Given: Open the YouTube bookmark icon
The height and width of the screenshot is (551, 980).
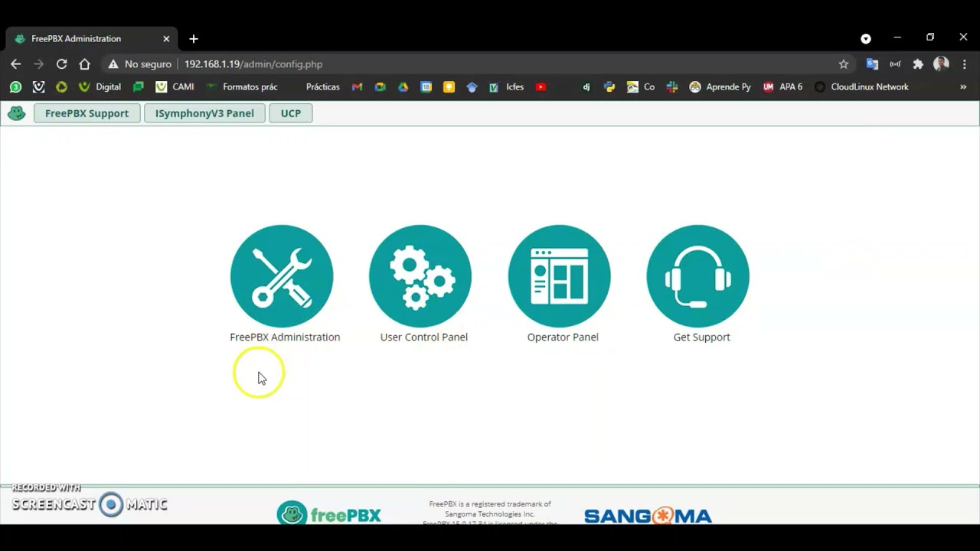Looking at the screenshot, I should [x=541, y=87].
